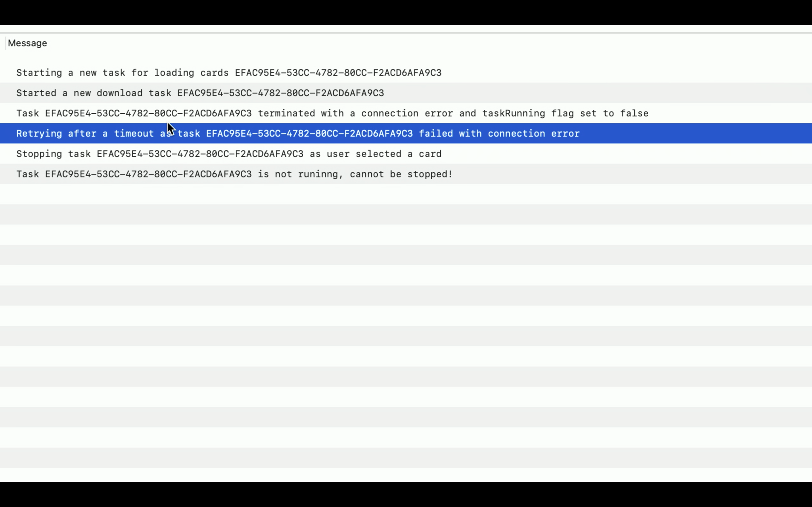Select the "Stopping task" log message row

point(54,154)
